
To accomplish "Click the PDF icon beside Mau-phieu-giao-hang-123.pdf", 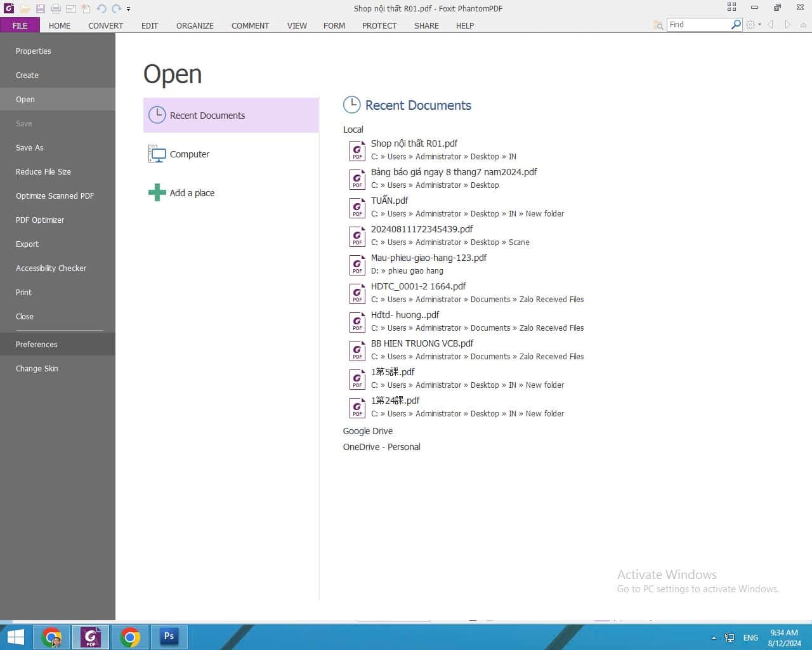I will (x=357, y=265).
